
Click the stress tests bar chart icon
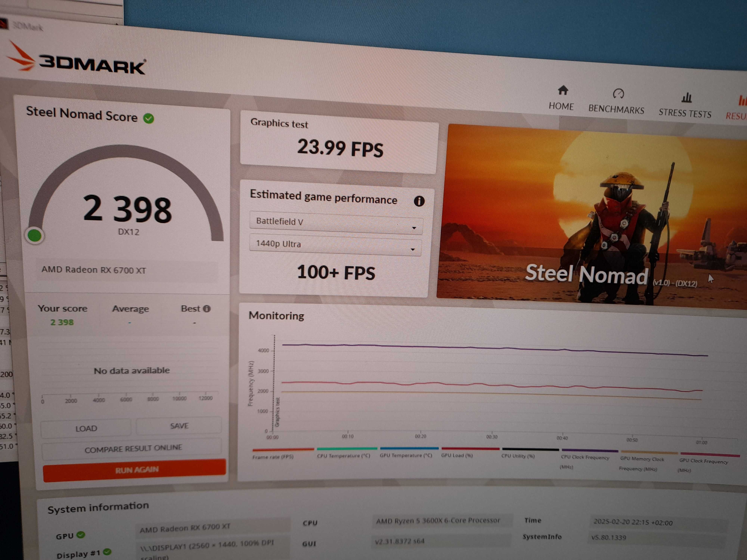coord(686,98)
